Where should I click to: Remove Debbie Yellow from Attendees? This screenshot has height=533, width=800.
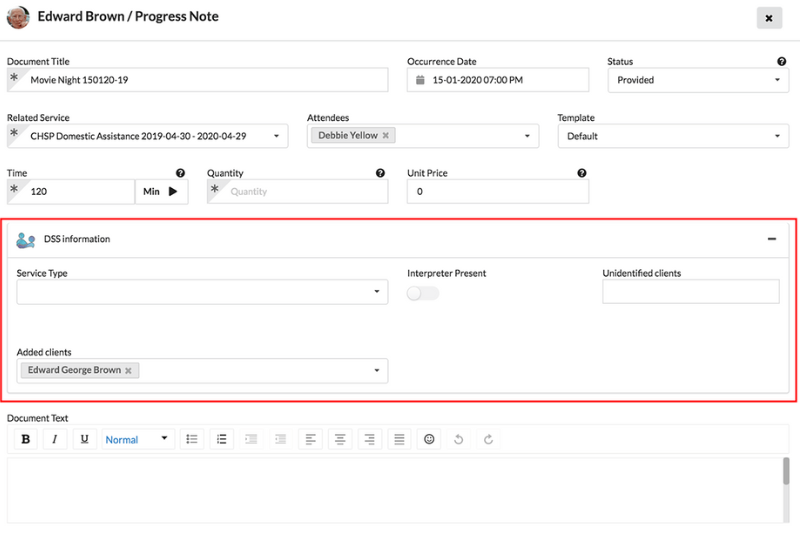coord(386,135)
